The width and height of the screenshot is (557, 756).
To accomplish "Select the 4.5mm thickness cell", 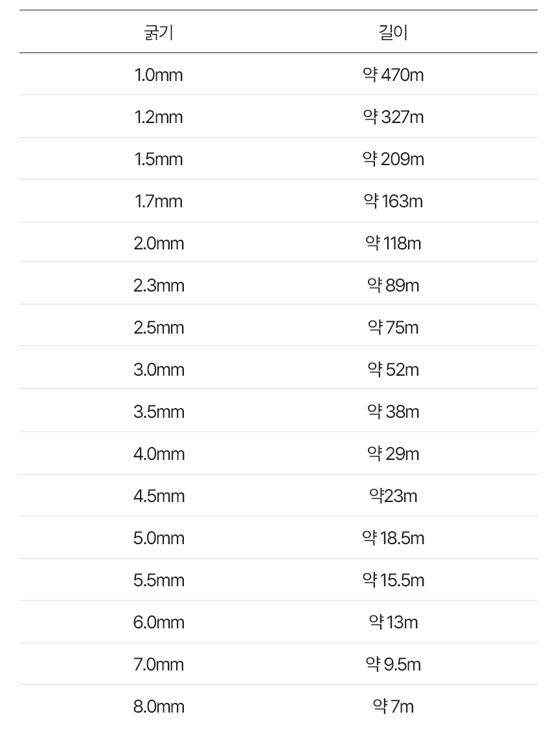I will [x=159, y=496].
